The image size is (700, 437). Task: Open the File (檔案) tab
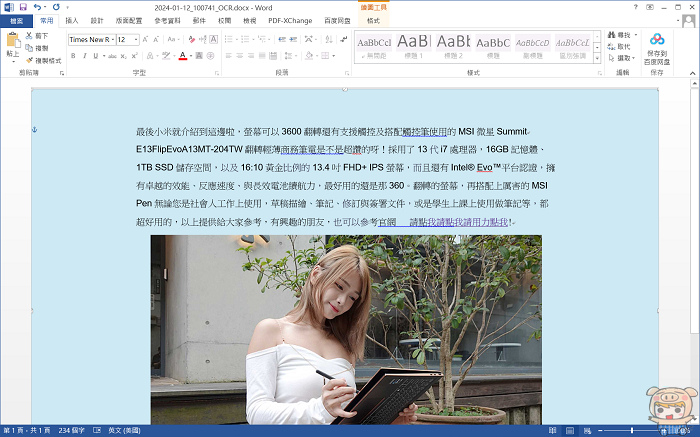[17, 21]
